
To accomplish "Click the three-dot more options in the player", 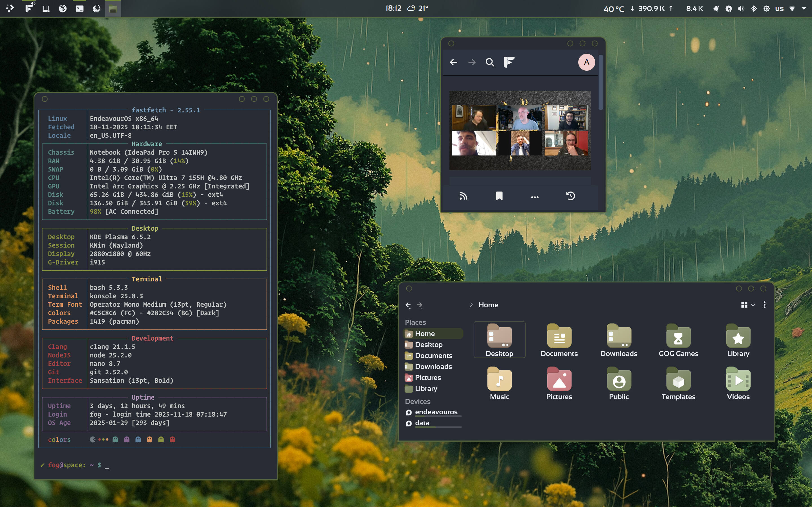I will pyautogui.click(x=535, y=197).
